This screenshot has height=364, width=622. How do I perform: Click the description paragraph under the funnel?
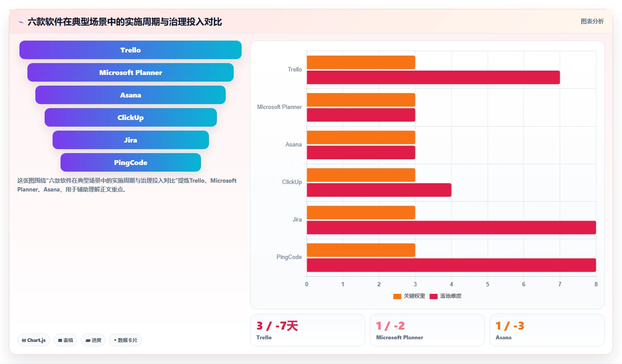[x=127, y=185]
